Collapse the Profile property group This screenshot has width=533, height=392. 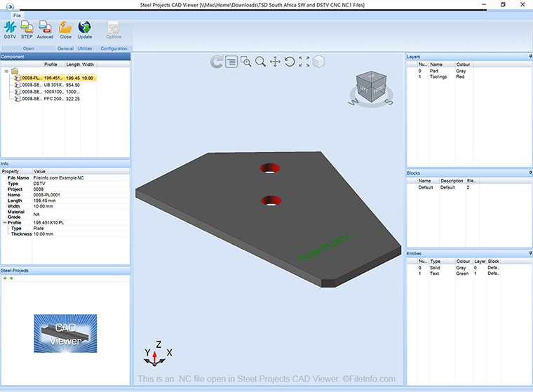pyautogui.click(x=4, y=222)
